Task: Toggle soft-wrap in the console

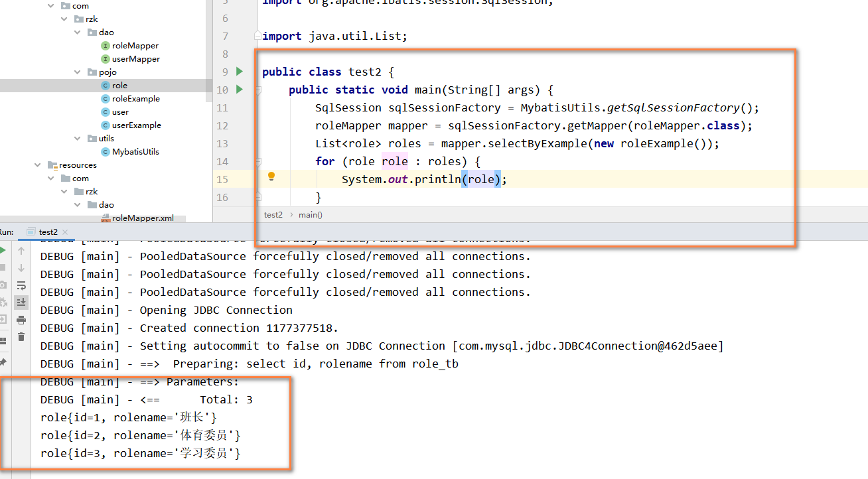Action: pyautogui.click(x=21, y=285)
